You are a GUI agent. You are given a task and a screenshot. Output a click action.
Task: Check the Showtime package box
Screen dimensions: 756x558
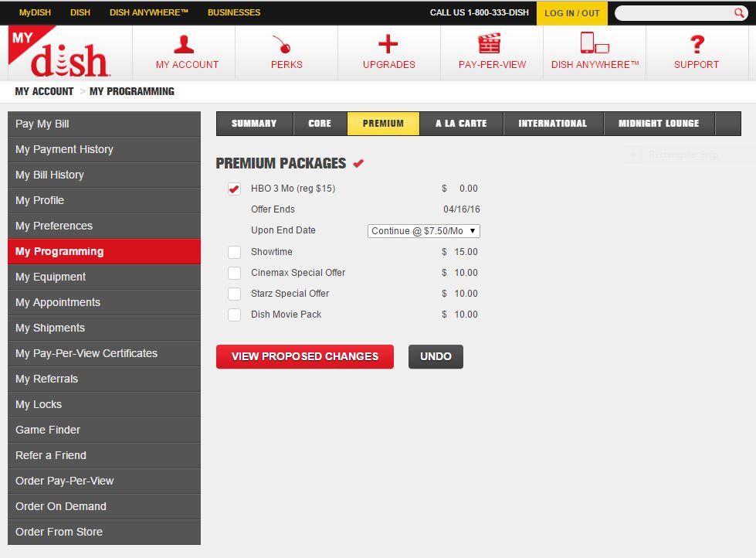pyautogui.click(x=234, y=252)
